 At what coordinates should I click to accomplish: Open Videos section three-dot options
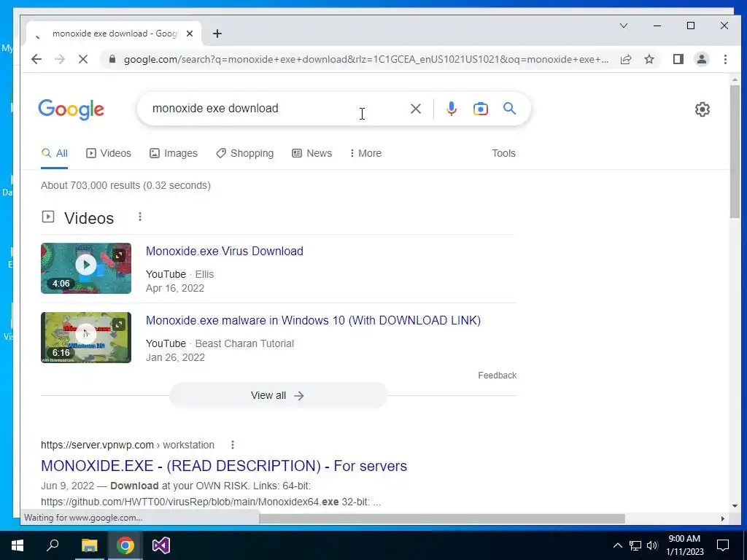pos(139,217)
